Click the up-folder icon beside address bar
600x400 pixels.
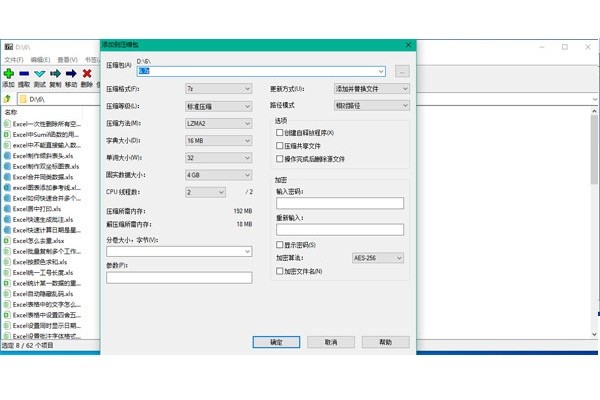[x=8, y=99]
